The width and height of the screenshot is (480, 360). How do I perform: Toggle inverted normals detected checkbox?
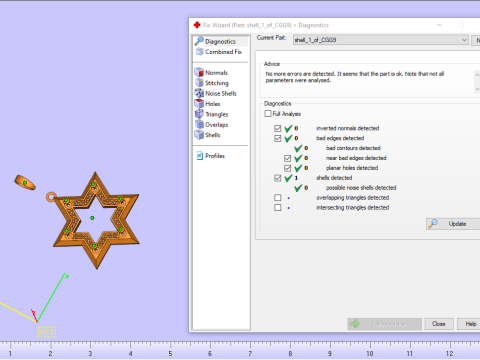[278, 128]
